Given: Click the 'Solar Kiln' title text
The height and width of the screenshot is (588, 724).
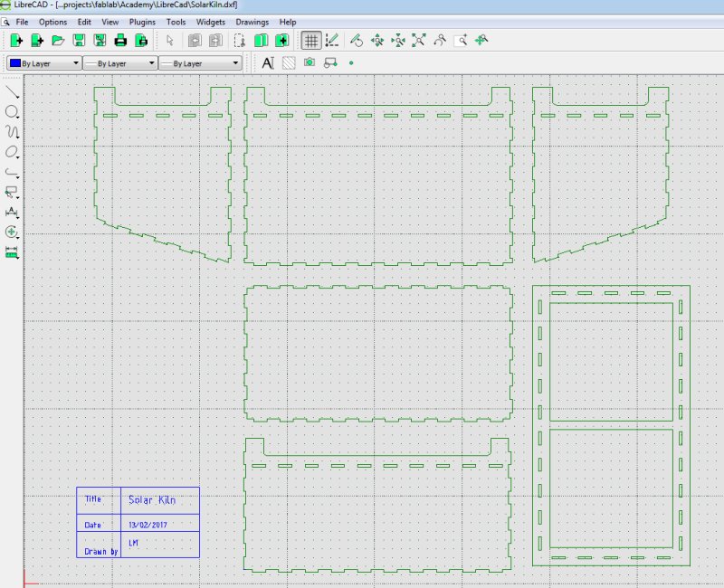Looking at the screenshot, I should pos(152,500).
